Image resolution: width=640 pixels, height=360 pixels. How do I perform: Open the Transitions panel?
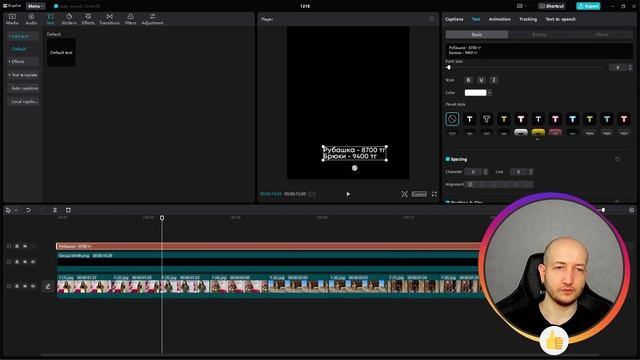click(x=109, y=19)
